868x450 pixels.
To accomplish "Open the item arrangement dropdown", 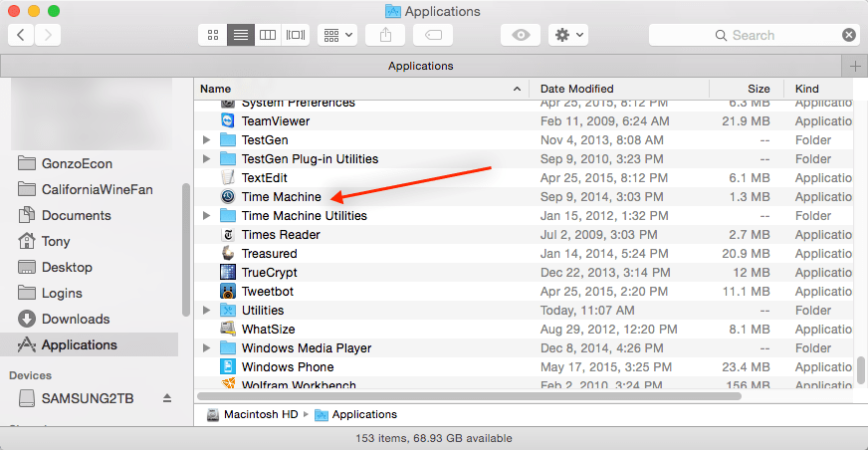I will pos(337,35).
